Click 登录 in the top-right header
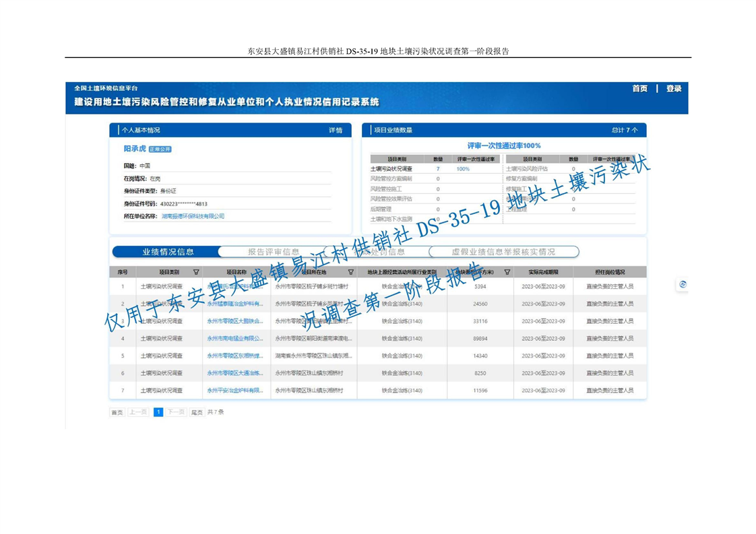756x534 pixels. tap(674, 89)
